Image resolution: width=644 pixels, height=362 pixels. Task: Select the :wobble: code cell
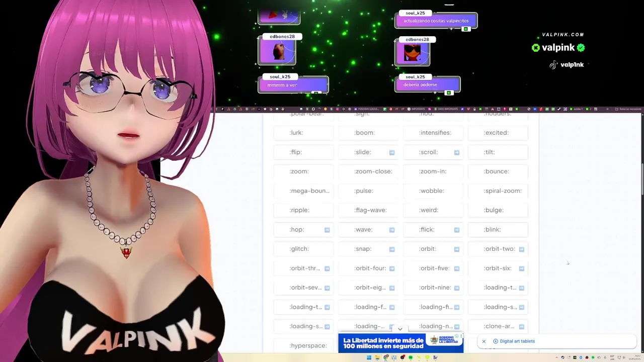pyautogui.click(x=433, y=191)
